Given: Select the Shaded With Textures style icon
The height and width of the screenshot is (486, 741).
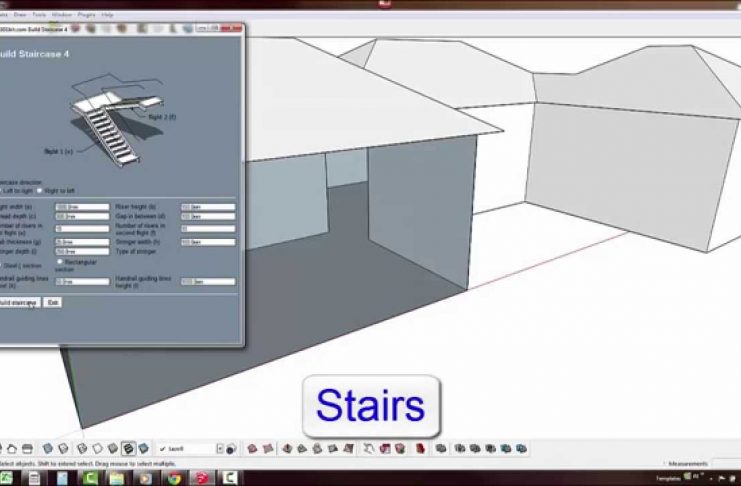Looking at the screenshot, I should (127, 449).
